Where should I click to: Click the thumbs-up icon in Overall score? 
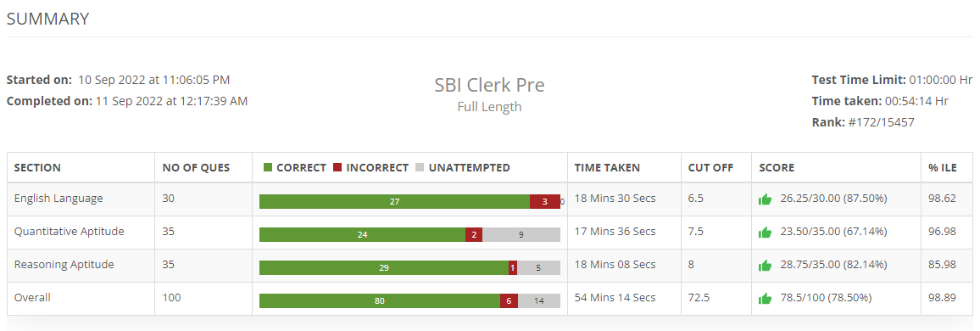pos(765,299)
